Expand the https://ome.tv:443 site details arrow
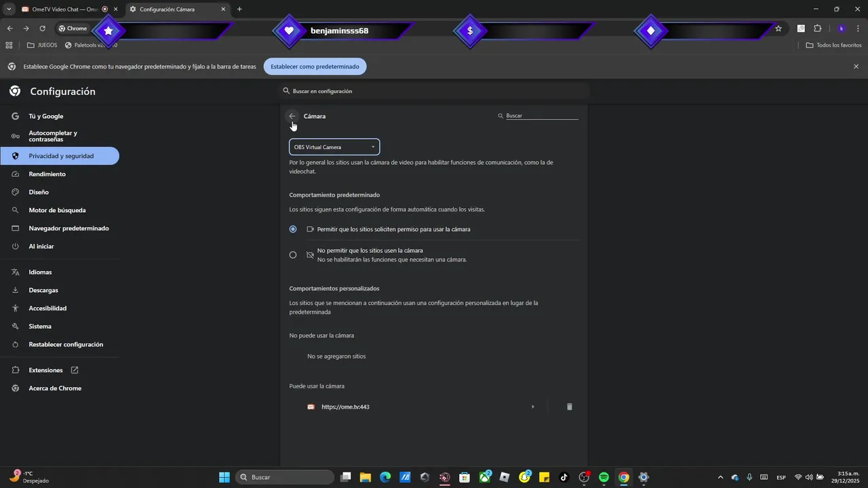 coord(533,407)
